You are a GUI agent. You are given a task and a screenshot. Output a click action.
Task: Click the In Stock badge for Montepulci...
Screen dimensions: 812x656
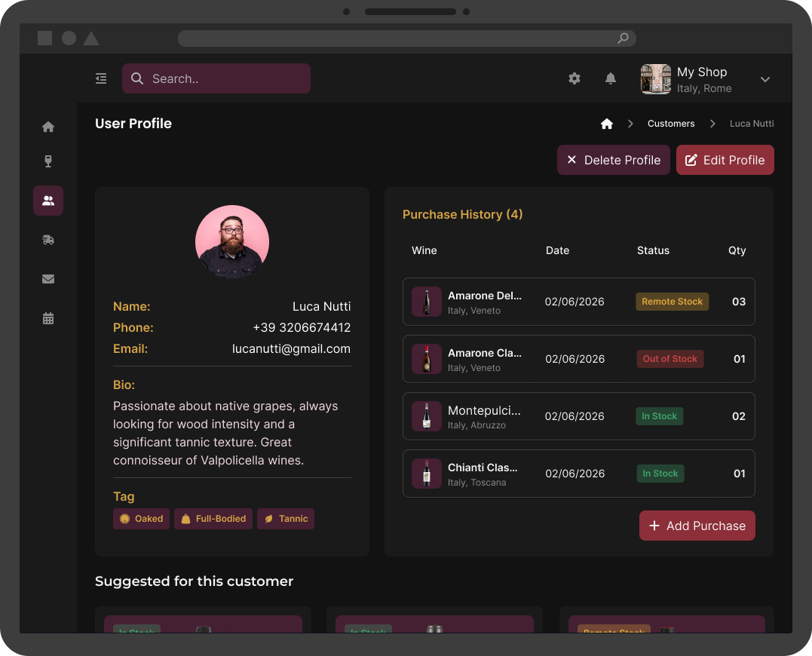pyautogui.click(x=659, y=415)
